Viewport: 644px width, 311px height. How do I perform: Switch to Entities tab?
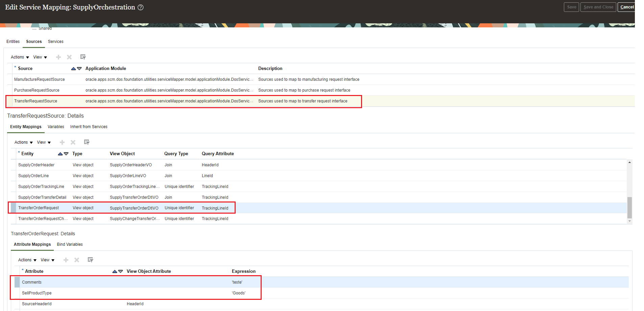click(x=13, y=42)
